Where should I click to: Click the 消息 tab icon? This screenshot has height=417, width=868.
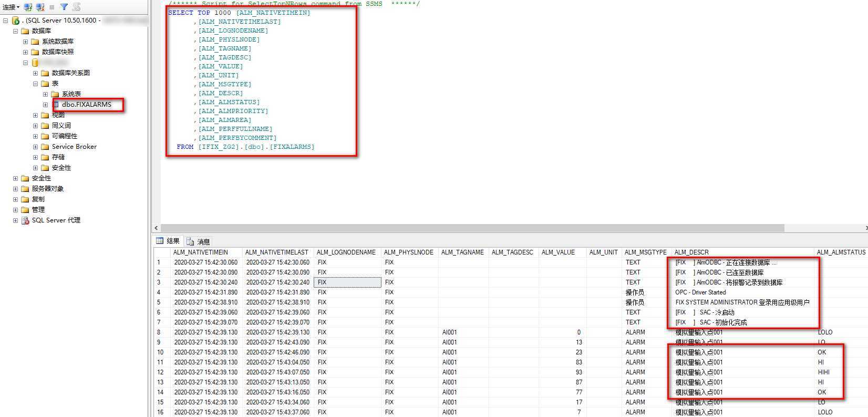point(190,241)
